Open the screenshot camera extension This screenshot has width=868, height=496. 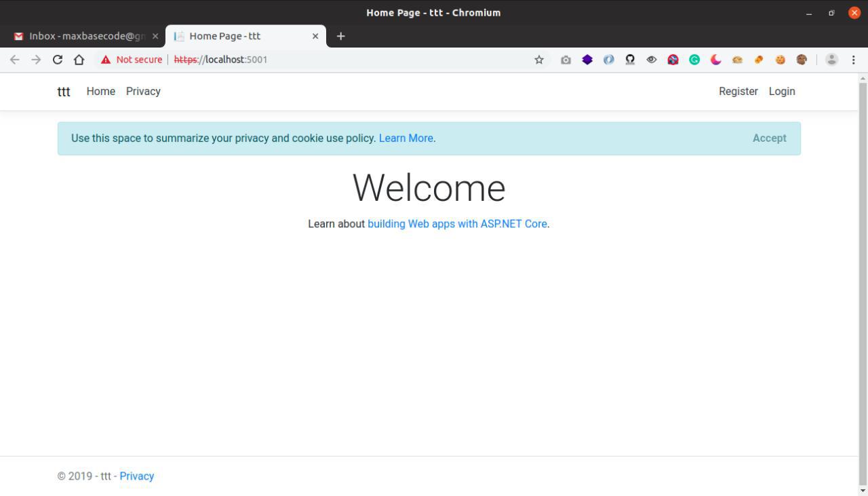566,60
